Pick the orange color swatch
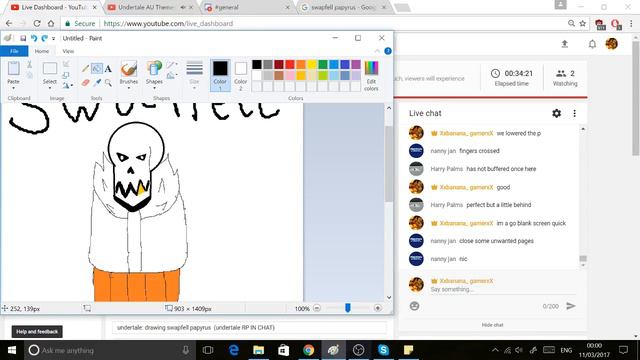Screen dimensions: 640x360 (x=301, y=64)
